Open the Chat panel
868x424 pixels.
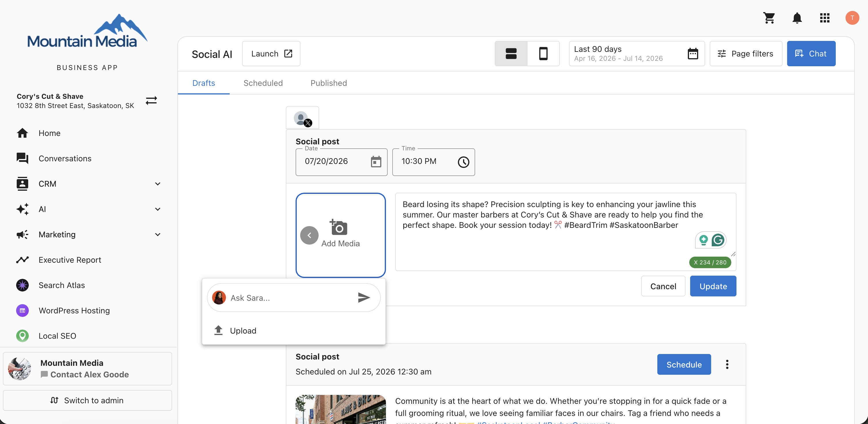(x=811, y=54)
